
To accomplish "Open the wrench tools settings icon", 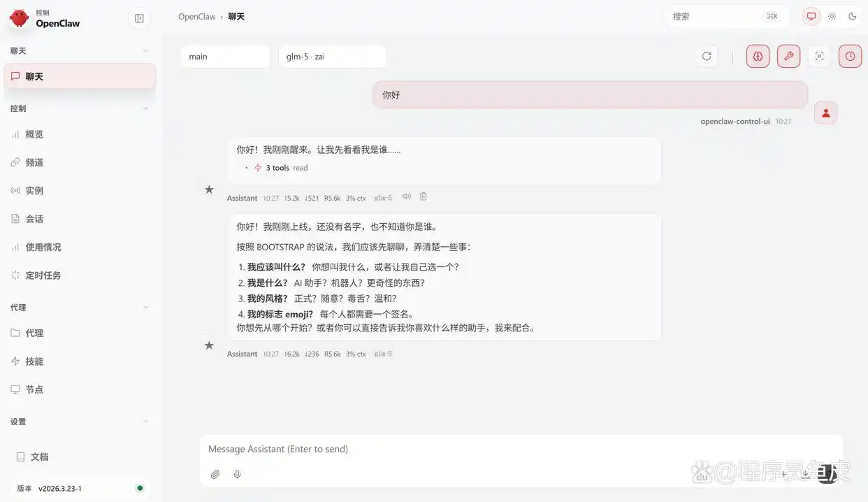I will click(x=788, y=56).
